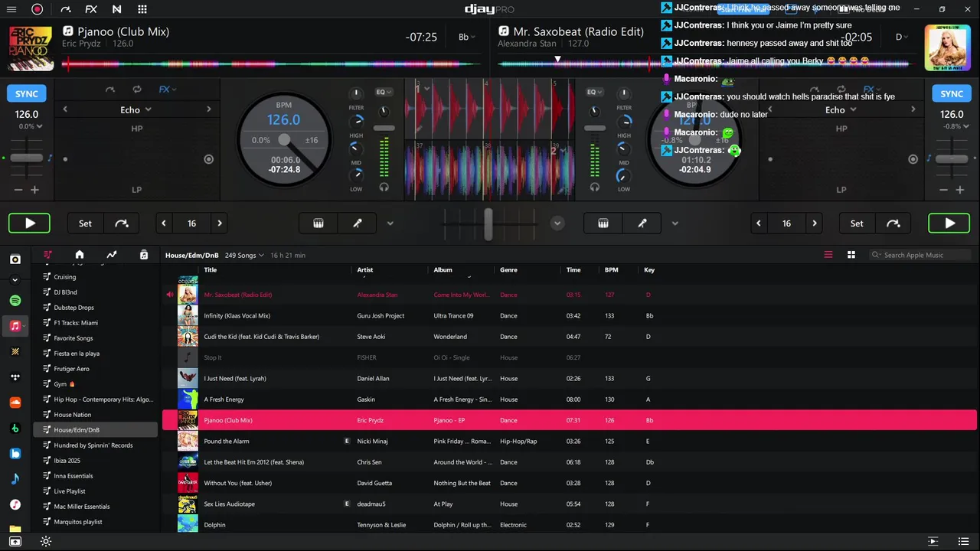Toggle SYNC on right deck
This screenshot has width=980, height=551.
point(952,93)
